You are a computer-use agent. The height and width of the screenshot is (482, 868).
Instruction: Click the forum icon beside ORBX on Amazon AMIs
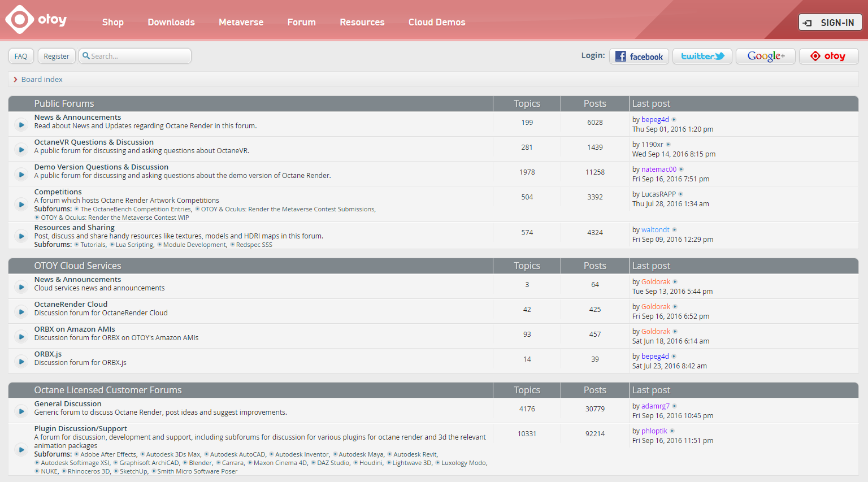21,336
